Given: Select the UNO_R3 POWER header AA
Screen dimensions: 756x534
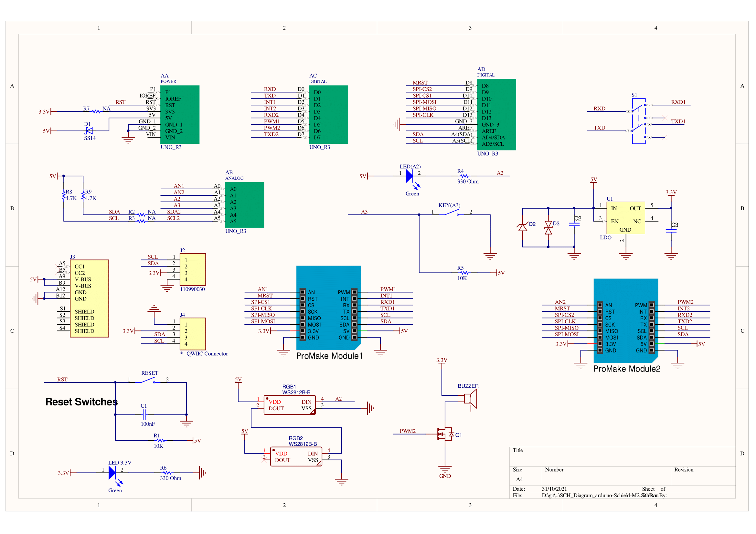Looking at the screenshot, I should pos(179,114).
